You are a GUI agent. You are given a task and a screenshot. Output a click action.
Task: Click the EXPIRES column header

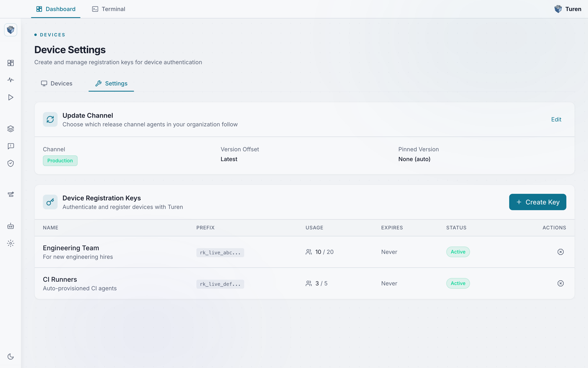(392, 228)
